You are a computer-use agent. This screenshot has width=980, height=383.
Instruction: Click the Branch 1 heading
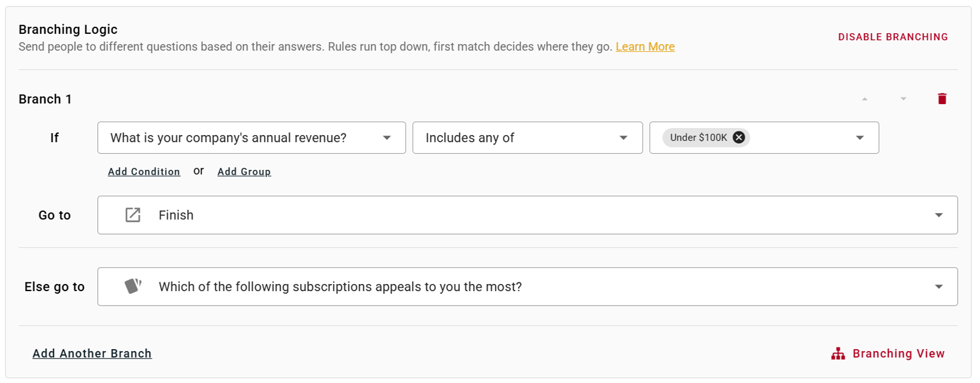[45, 99]
